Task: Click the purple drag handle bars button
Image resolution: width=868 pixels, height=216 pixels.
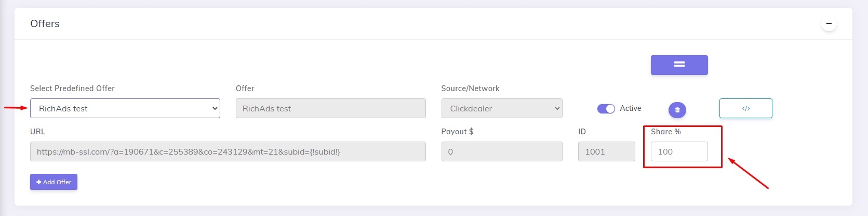Action: [x=679, y=65]
